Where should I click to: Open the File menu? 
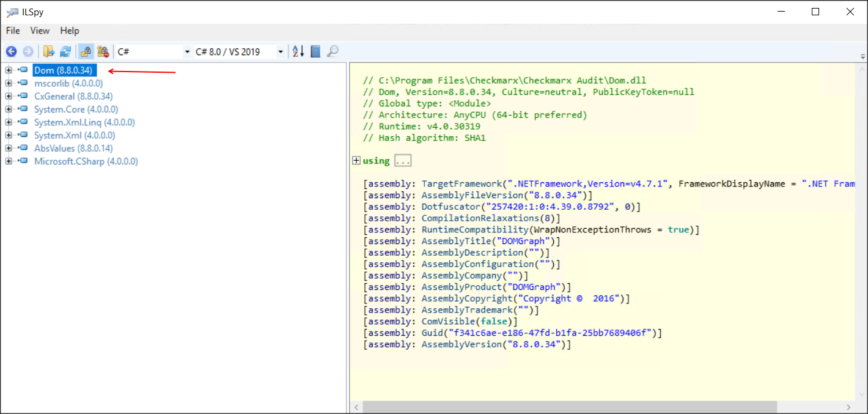click(x=13, y=31)
